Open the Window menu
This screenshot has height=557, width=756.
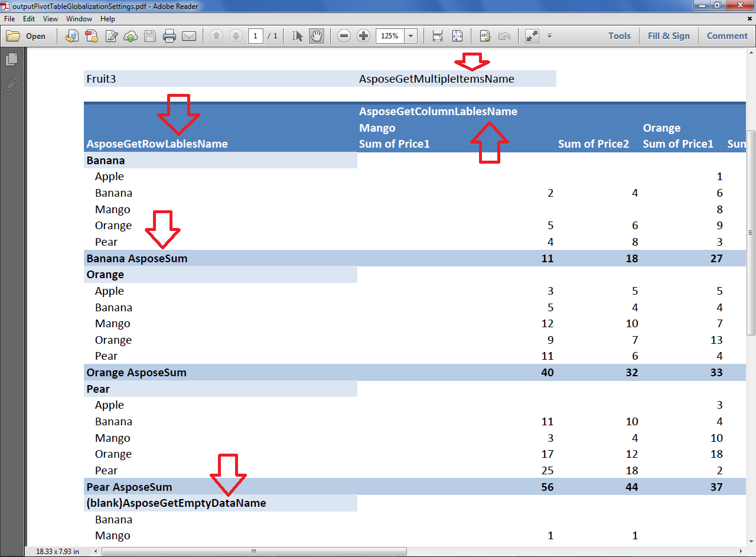click(79, 19)
